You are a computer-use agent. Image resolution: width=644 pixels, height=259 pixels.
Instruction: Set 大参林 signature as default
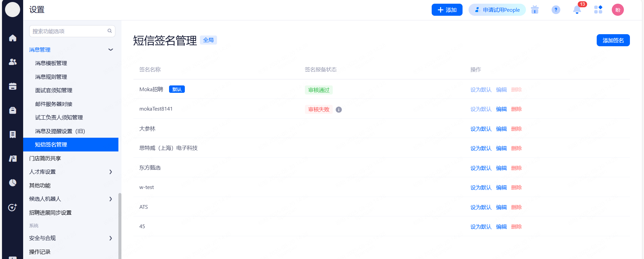tap(481, 129)
